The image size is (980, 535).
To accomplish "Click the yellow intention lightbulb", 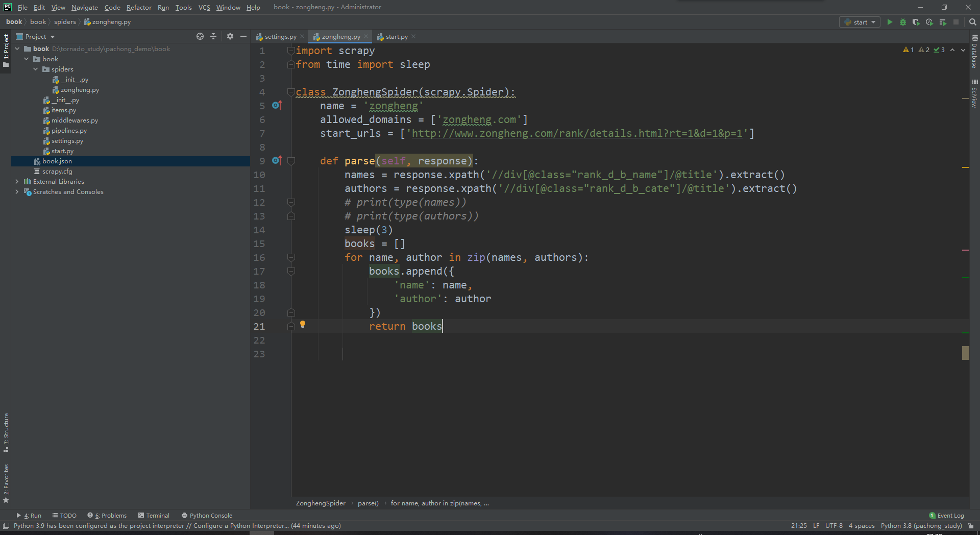I will (x=303, y=324).
